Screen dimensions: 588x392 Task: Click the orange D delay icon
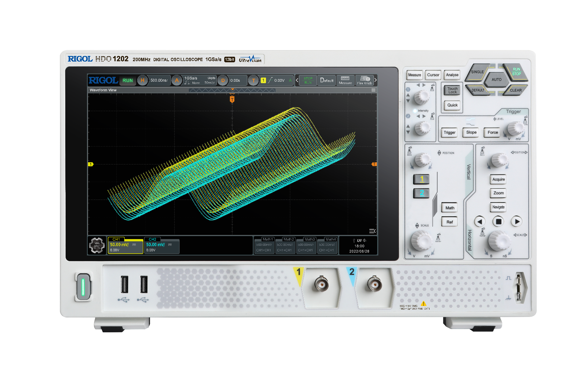pos(223,80)
